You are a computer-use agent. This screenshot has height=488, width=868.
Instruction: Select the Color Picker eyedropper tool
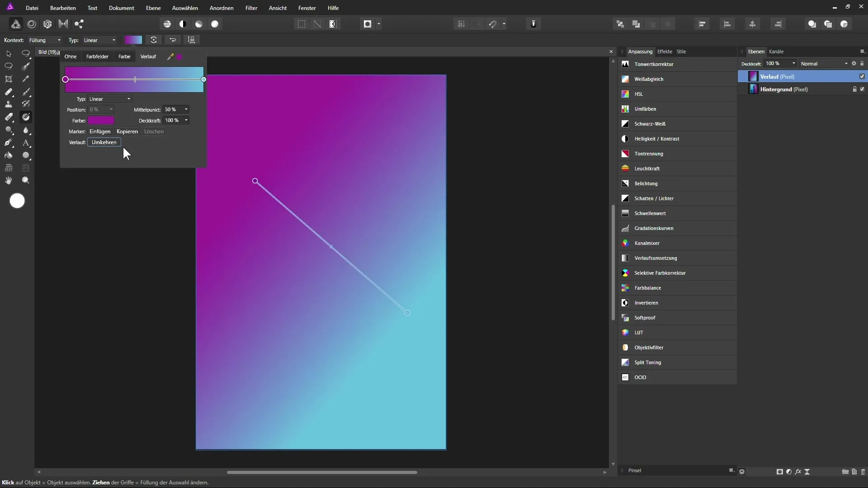[x=26, y=79]
